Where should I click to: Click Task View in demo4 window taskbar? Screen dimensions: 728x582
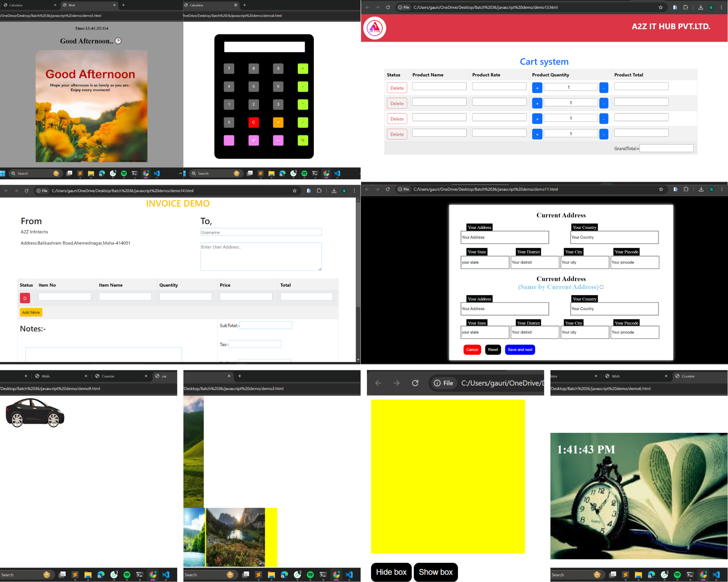pos(250,174)
